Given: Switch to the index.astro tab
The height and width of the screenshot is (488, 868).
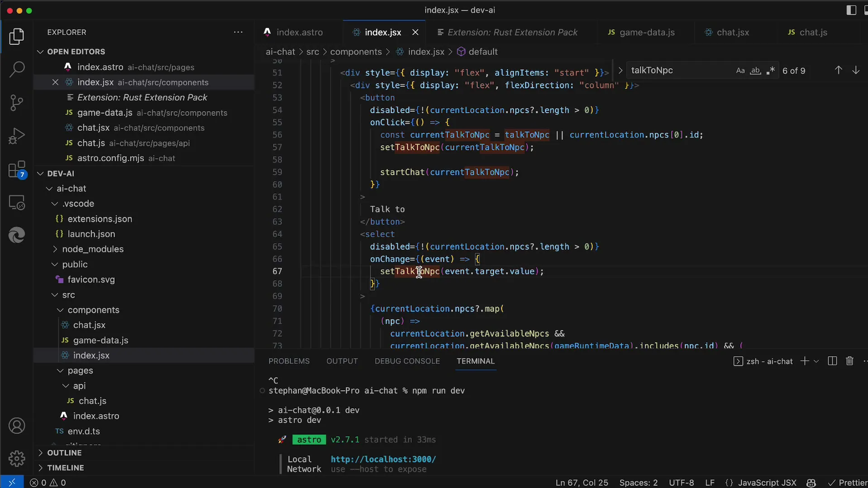Looking at the screenshot, I should (299, 32).
